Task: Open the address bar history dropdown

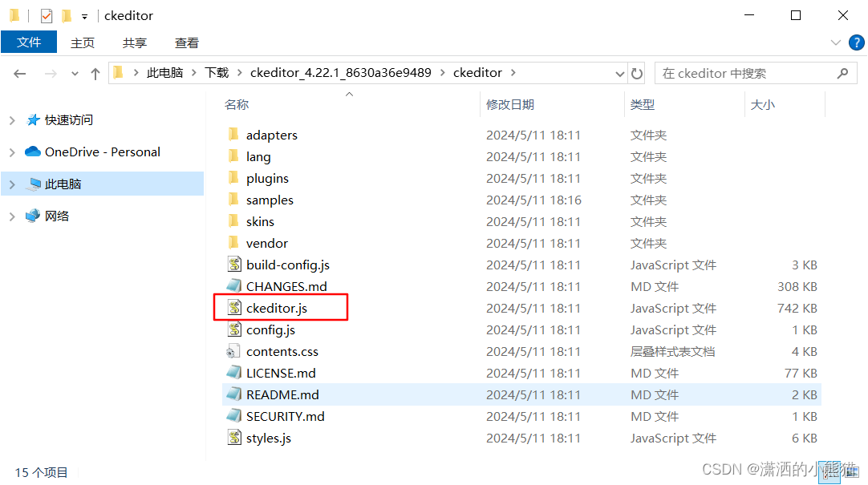Action: 620,74
